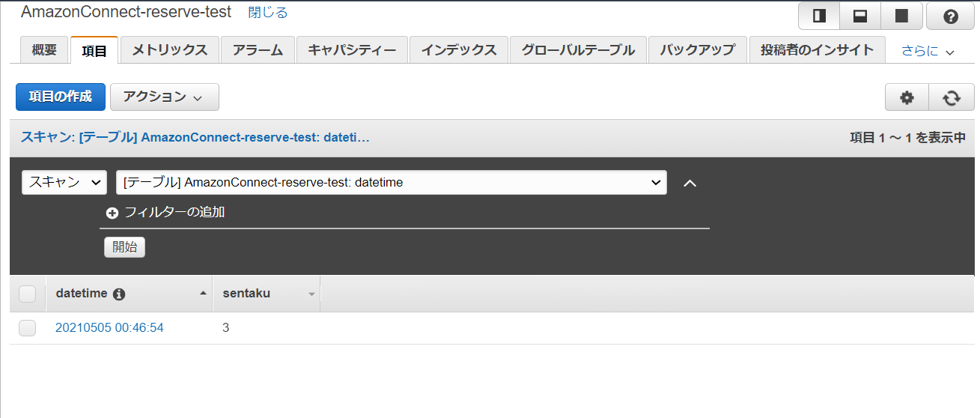Click the 閉じる link
This screenshot has width=980, height=418.
click(x=267, y=13)
